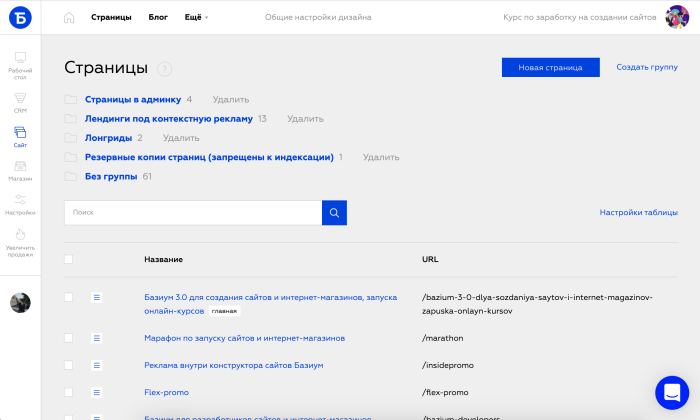Click the /insidepromo URL cell
This screenshot has height=420, width=700.
(448, 365)
